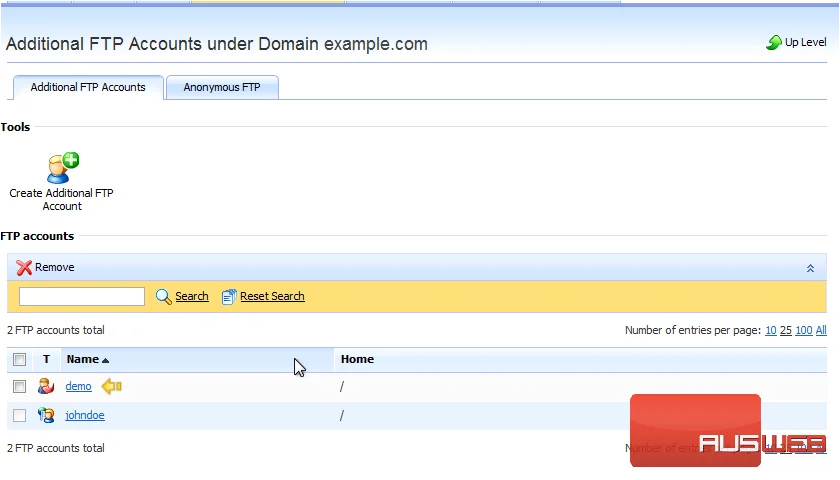Click the johndoe account user icon
The image size is (840, 480).
tap(46, 415)
